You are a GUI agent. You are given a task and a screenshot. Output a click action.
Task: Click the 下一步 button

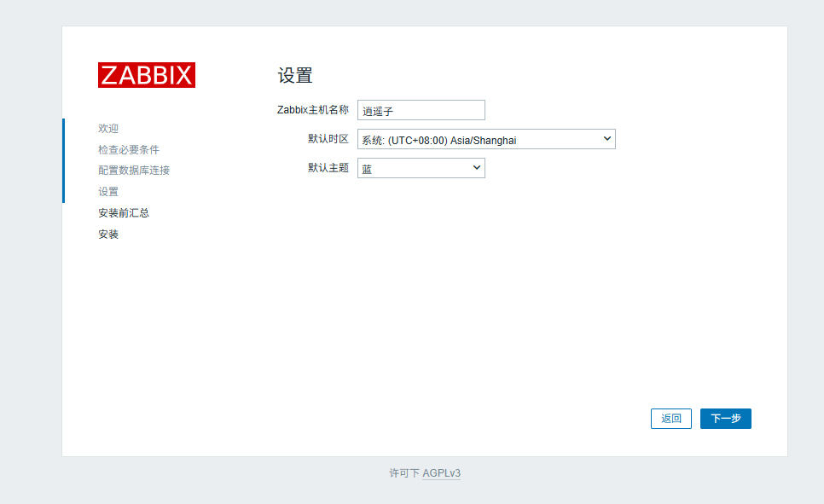coord(725,419)
